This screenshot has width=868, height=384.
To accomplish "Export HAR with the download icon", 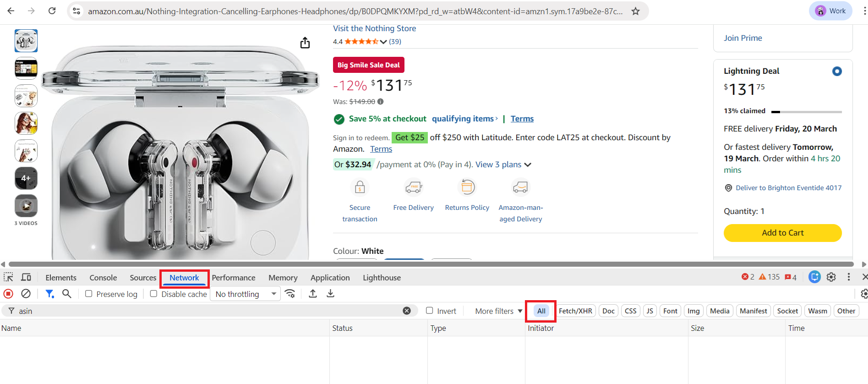I will click(x=330, y=294).
